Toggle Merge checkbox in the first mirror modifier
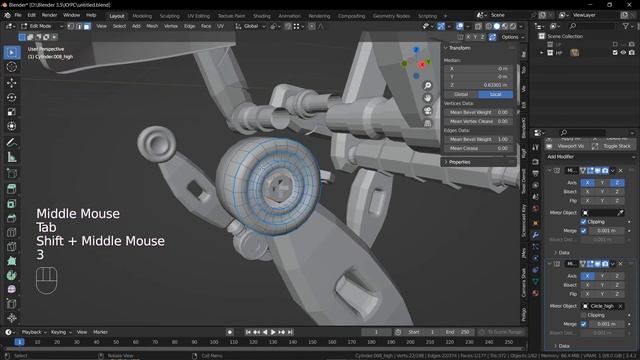The width and height of the screenshot is (640, 360). (584, 231)
